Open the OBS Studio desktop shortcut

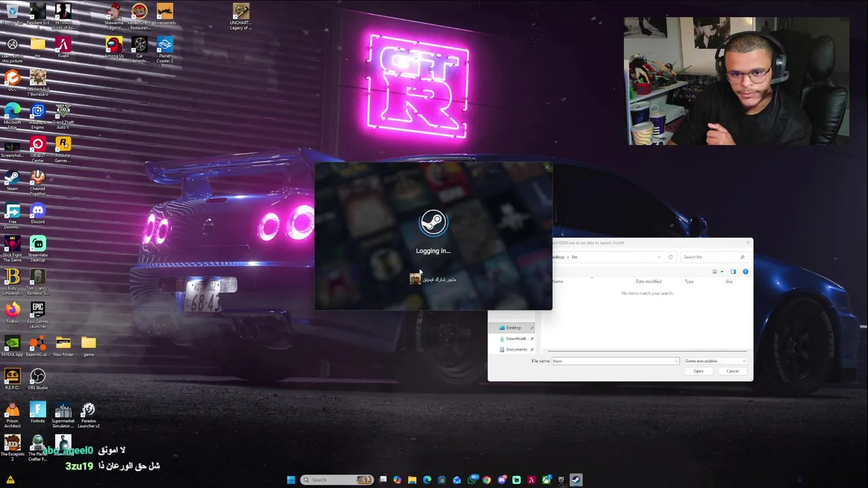click(37, 379)
